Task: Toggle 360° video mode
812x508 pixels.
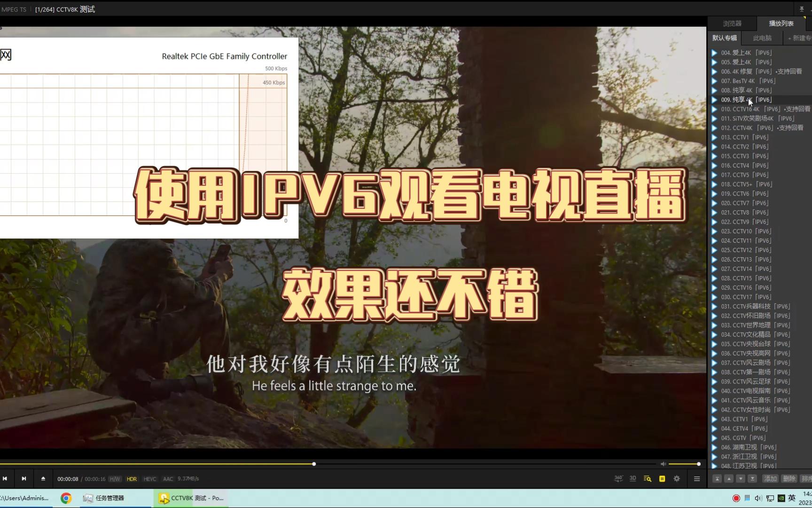Action: (618, 478)
